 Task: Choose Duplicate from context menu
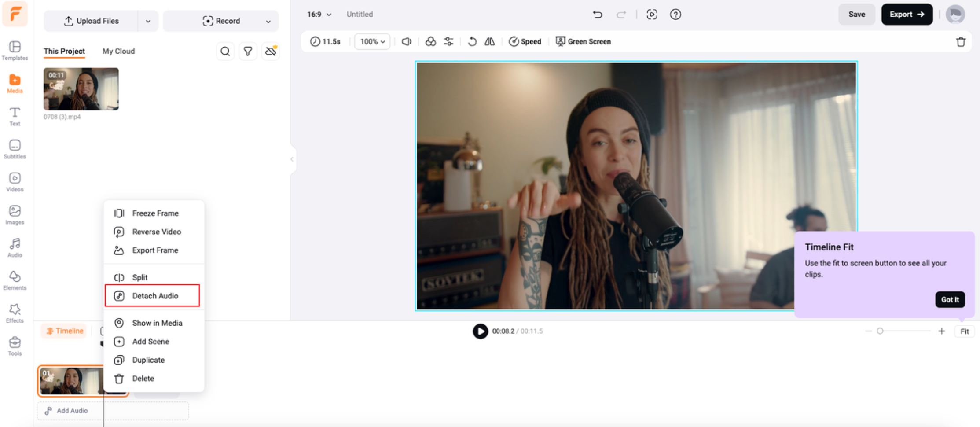click(x=154, y=360)
